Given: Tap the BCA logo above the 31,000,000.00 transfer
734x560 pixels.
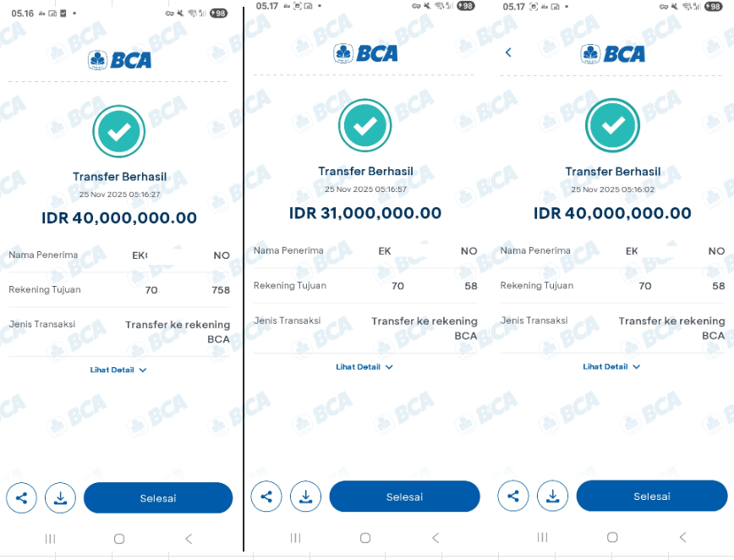Looking at the screenshot, I should point(365,53).
